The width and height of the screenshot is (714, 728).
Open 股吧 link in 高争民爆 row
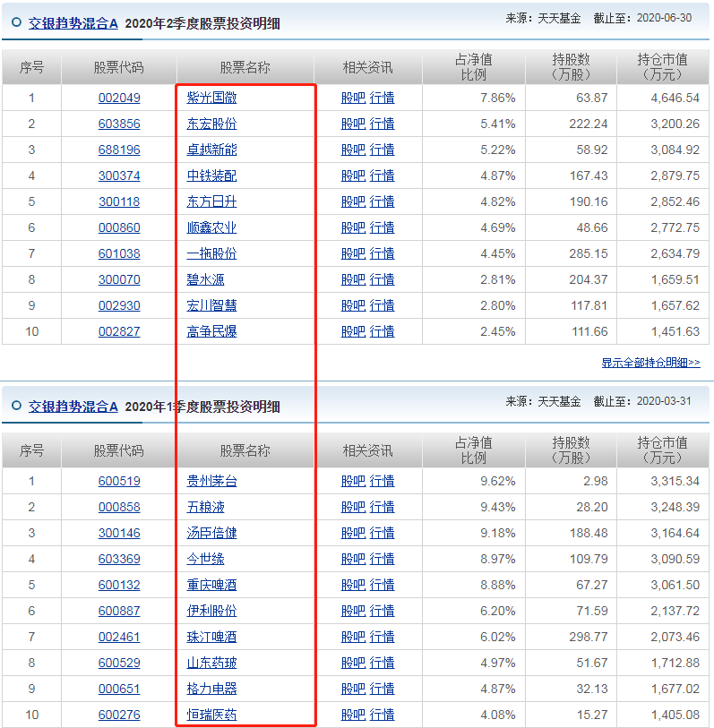click(354, 332)
